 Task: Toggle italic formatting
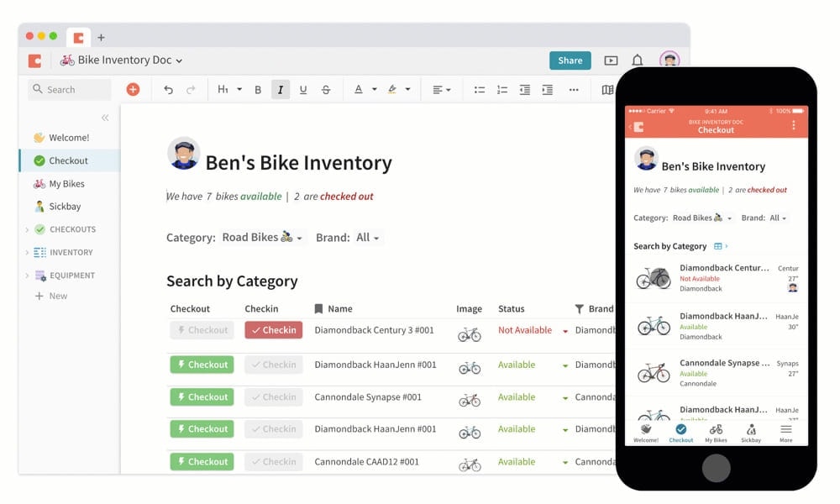281,89
